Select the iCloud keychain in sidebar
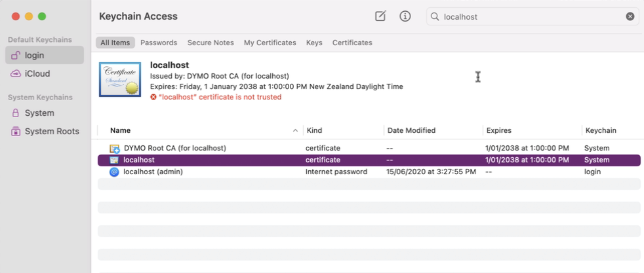The image size is (644, 273). click(x=45, y=74)
